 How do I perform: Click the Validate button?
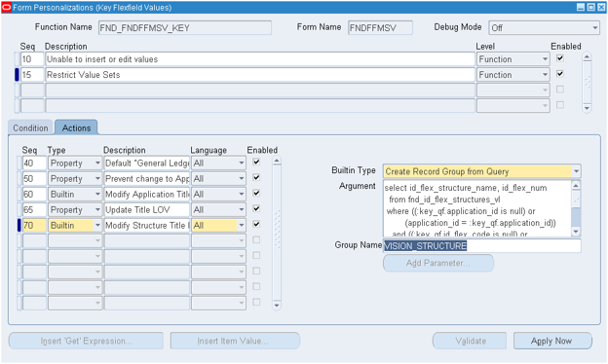coord(470,341)
